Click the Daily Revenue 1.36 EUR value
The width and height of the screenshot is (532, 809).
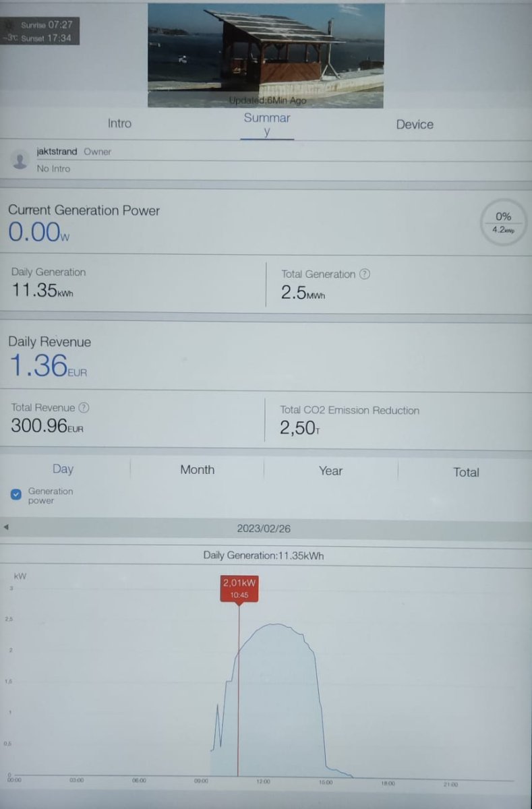48,366
